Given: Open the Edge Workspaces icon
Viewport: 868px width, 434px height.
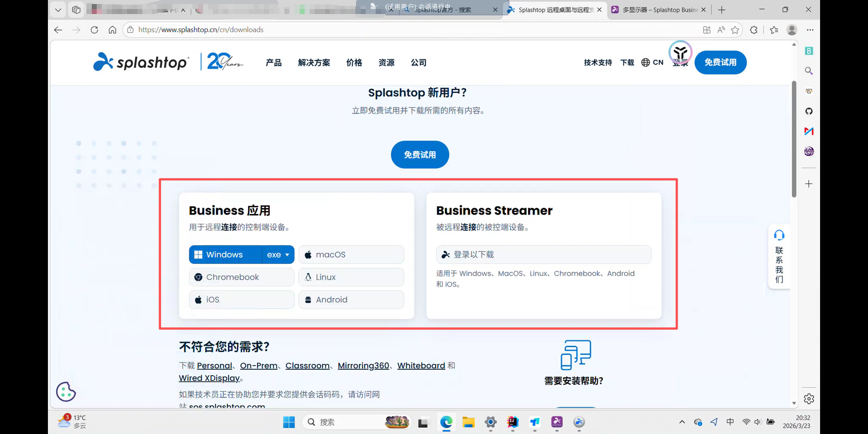Looking at the screenshot, I should tap(76, 10).
